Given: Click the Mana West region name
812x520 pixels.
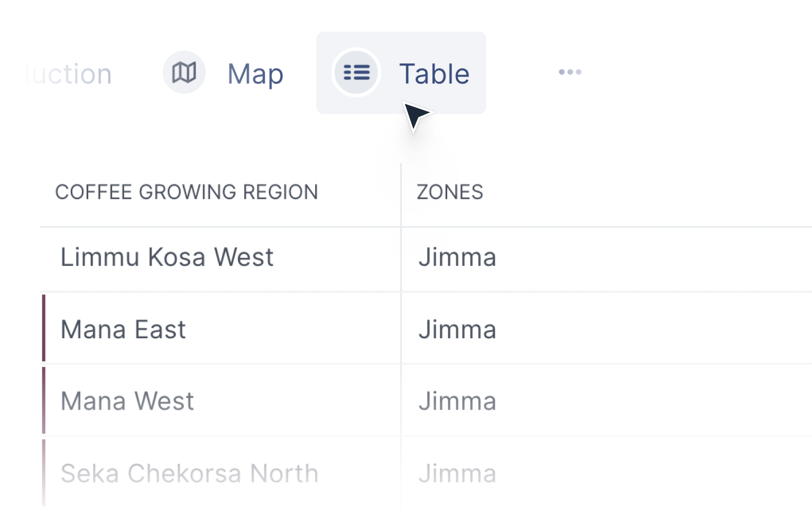Looking at the screenshot, I should coord(127,401).
